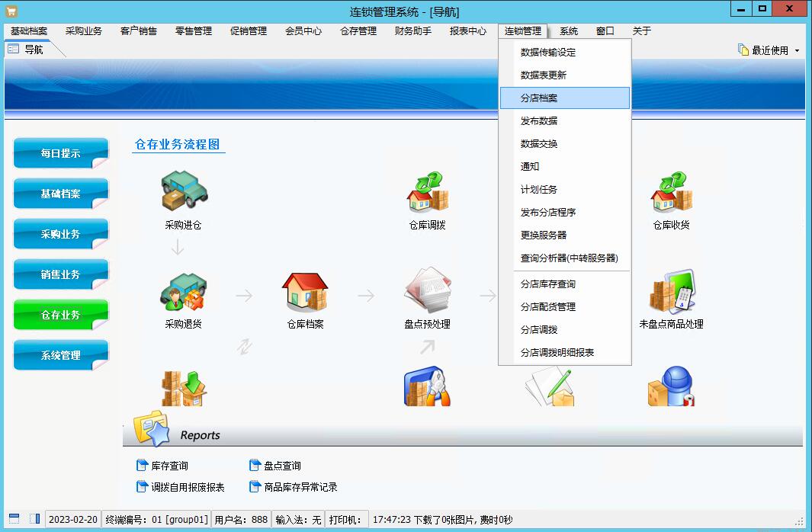Click the 基础档案 sidebar button

(61, 194)
